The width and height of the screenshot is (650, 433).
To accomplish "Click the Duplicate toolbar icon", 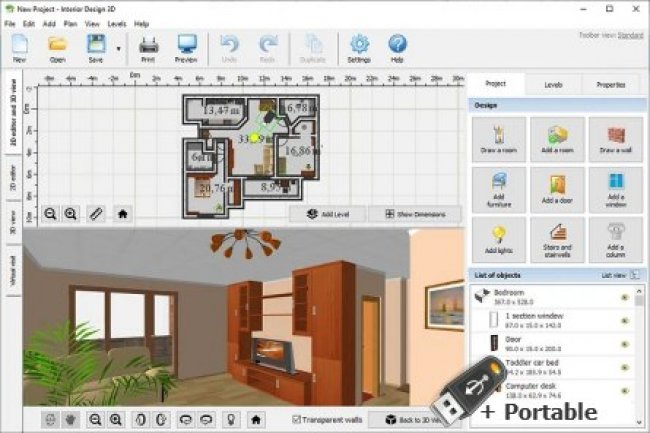I will [313, 48].
